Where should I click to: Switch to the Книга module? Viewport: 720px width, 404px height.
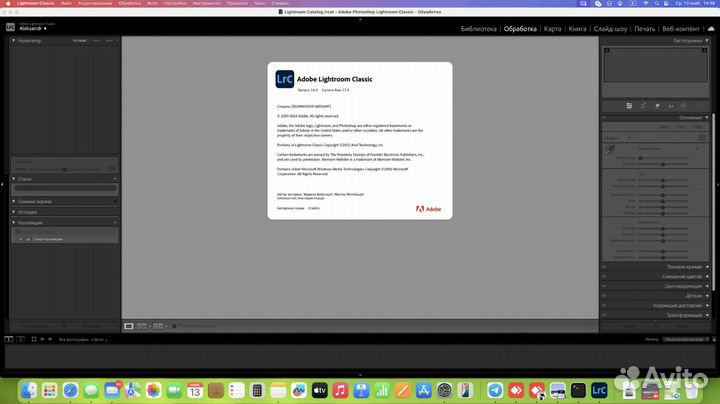(x=577, y=28)
